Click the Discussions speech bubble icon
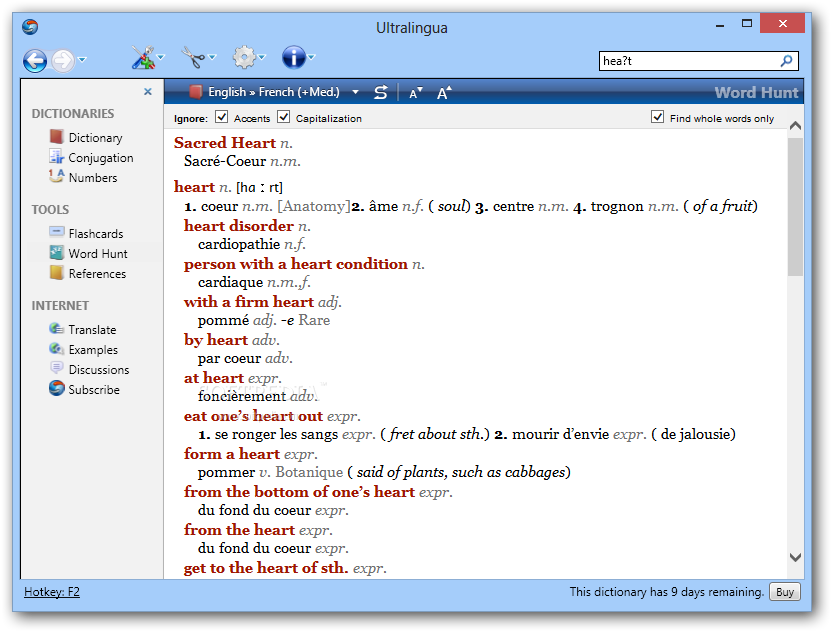Image resolution: width=832 pixels, height=632 pixels. [x=56, y=368]
